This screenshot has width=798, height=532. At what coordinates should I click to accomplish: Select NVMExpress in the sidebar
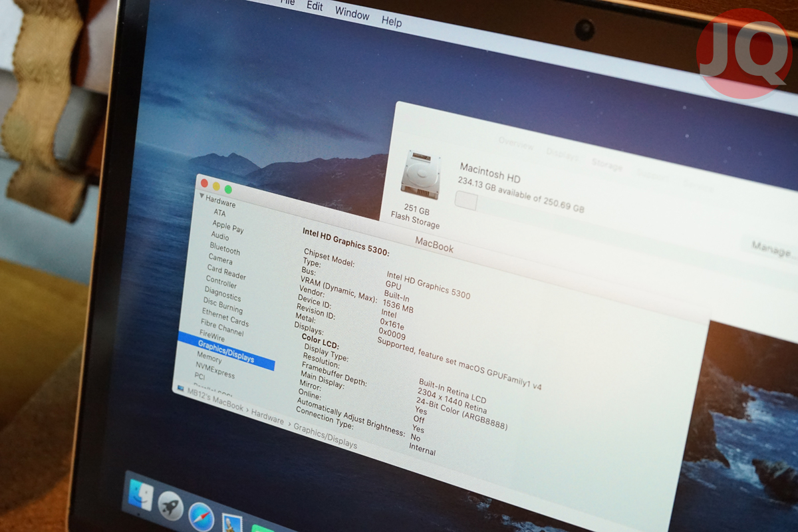[x=215, y=370]
